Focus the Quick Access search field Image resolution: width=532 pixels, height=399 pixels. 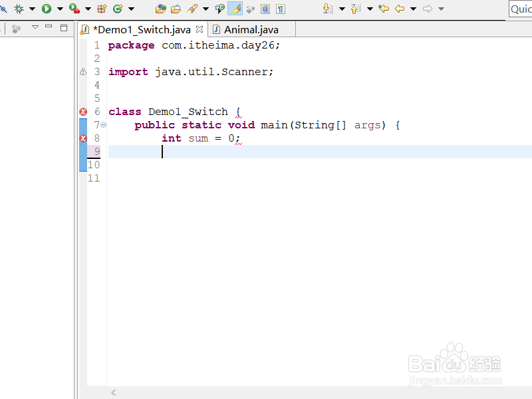[521, 9]
